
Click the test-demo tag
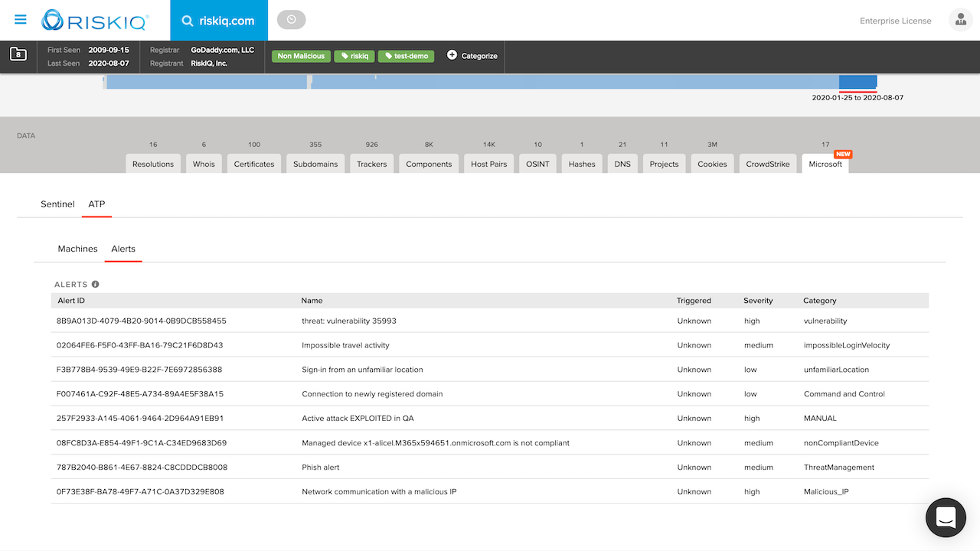tap(407, 56)
